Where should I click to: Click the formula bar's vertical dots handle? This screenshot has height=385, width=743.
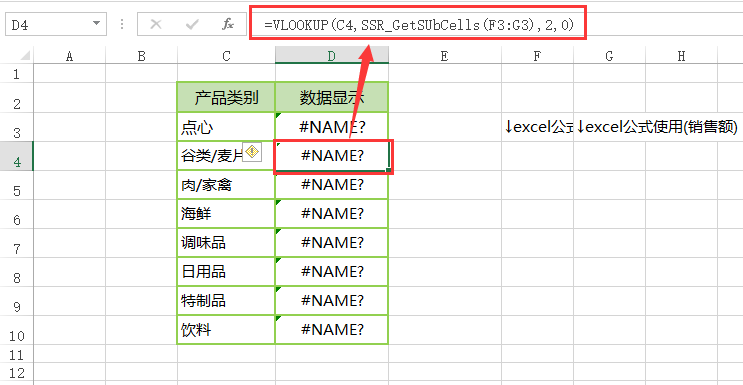[122, 24]
